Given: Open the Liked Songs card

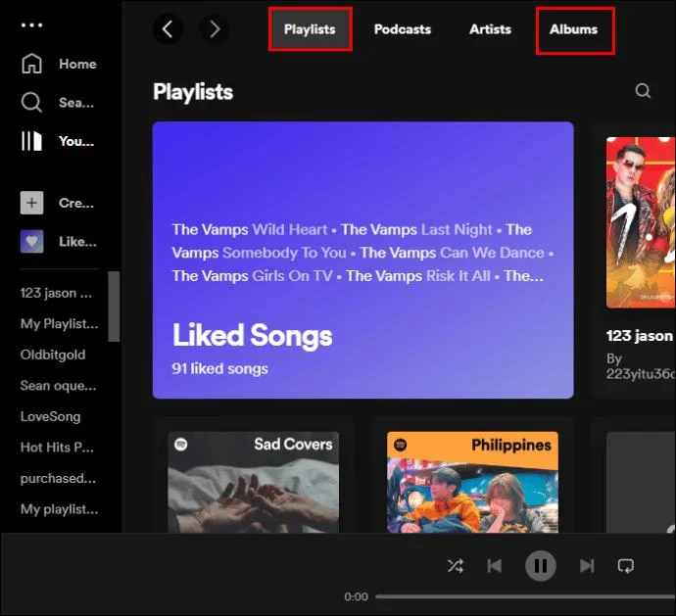Looking at the screenshot, I should [x=363, y=260].
